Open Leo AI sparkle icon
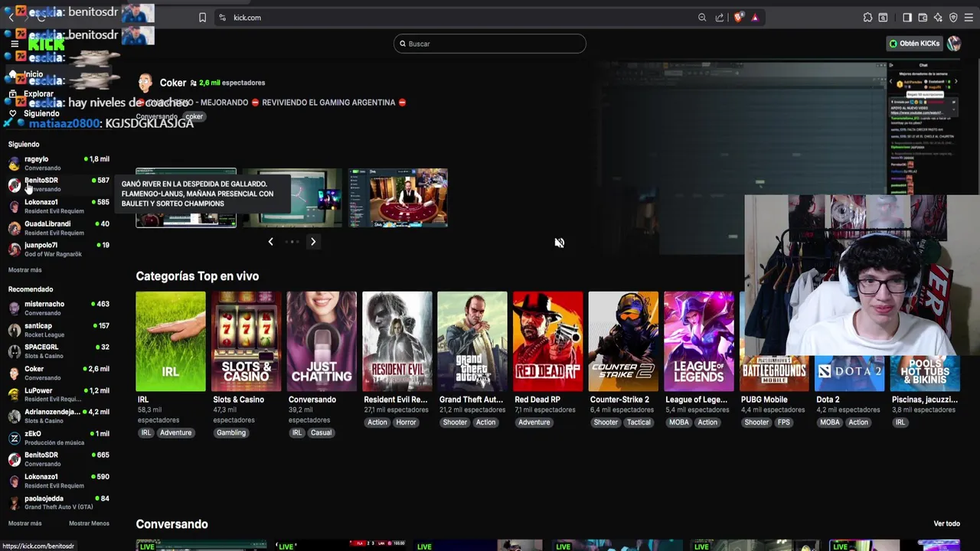Screen dimensions: 980x551 (x=938, y=18)
